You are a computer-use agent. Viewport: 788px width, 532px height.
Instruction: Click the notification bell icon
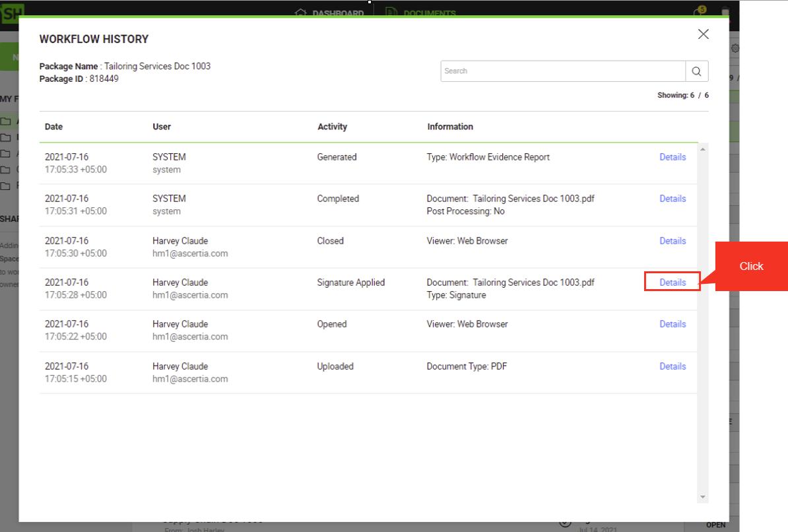coord(698,13)
